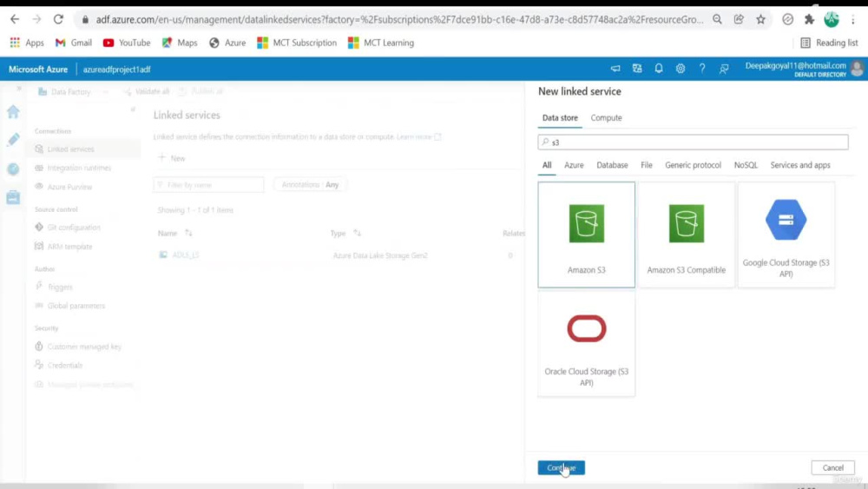Open the browser extensions puzzle icon
Screen dimensions: 868x489
pyautogui.click(x=809, y=19)
